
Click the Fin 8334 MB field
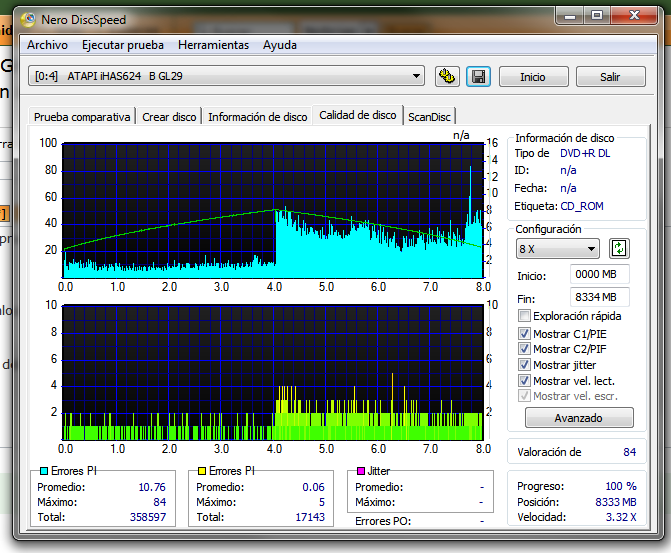(x=599, y=297)
